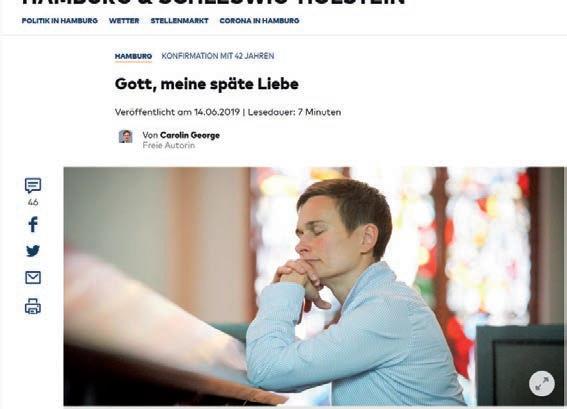Click the Hamburg category breadcrumb
This screenshot has width=567, height=409.
tap(133, 56)
